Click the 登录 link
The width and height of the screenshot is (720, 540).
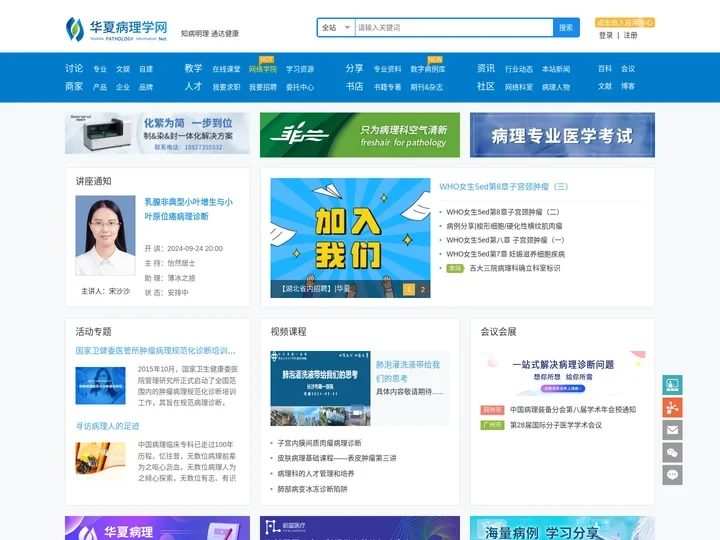click(x=606, y=35)
